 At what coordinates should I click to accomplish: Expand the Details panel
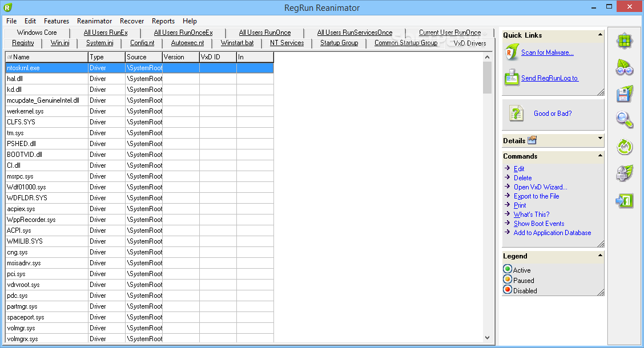coord(600,138)
